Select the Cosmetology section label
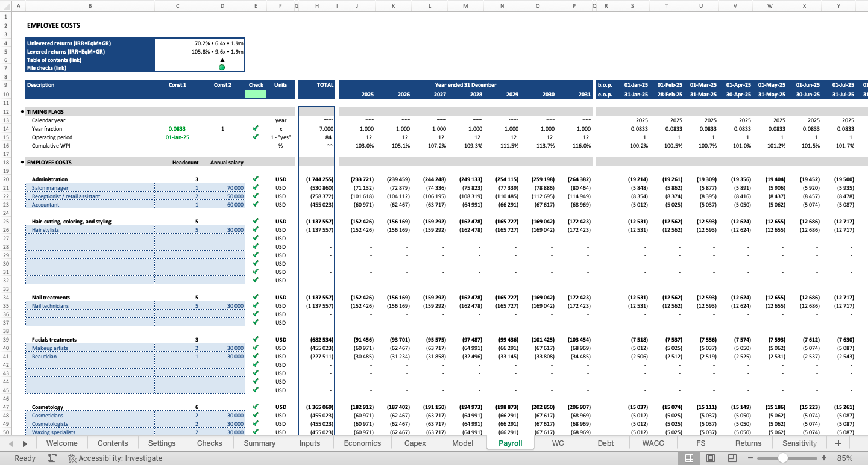The width and height of the screenshot is (868, 465). click(47, 407)
